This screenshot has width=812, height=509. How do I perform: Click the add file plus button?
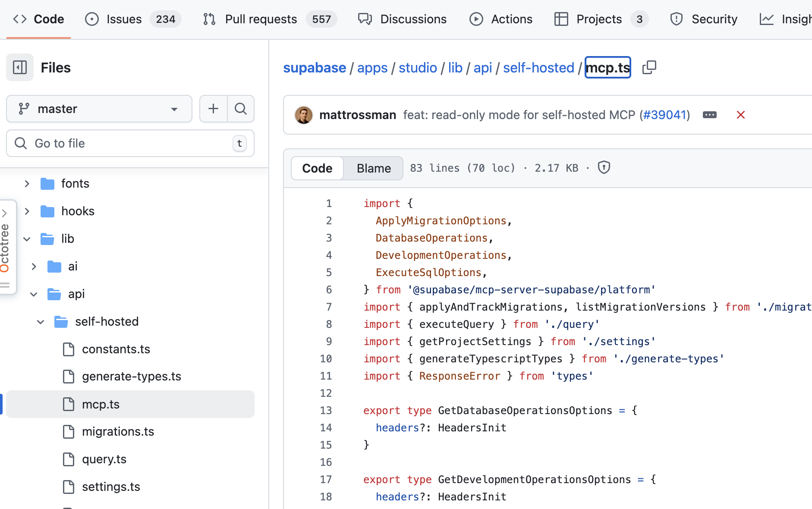tap(213, 109)
